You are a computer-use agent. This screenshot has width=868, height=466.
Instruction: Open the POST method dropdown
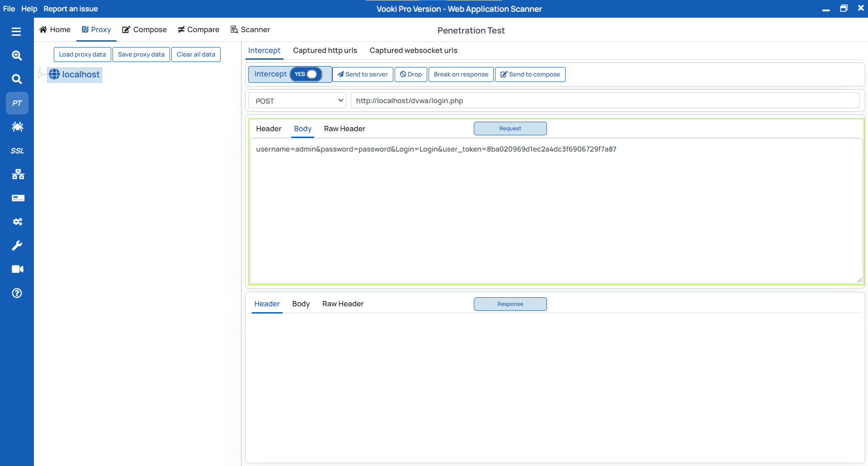click(297, 100)
